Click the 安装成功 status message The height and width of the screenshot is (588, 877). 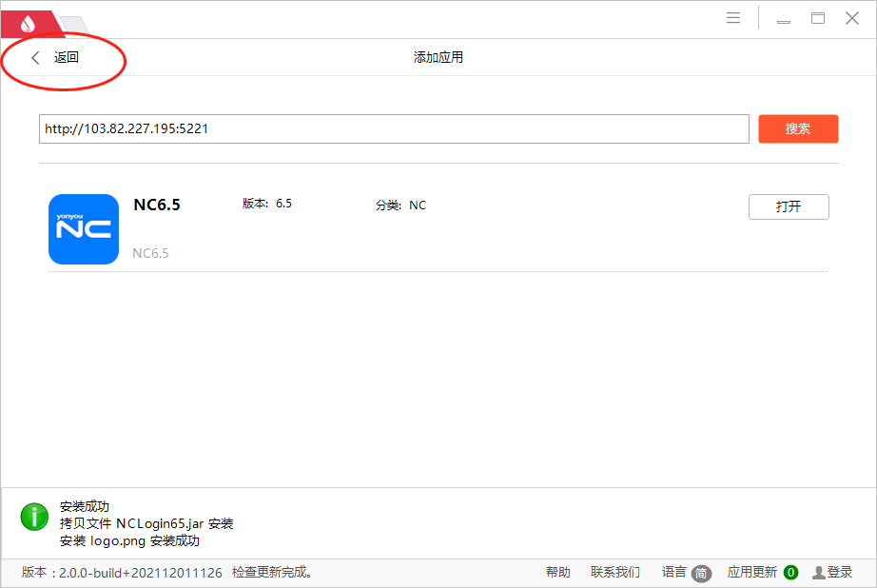click(85, 506)
